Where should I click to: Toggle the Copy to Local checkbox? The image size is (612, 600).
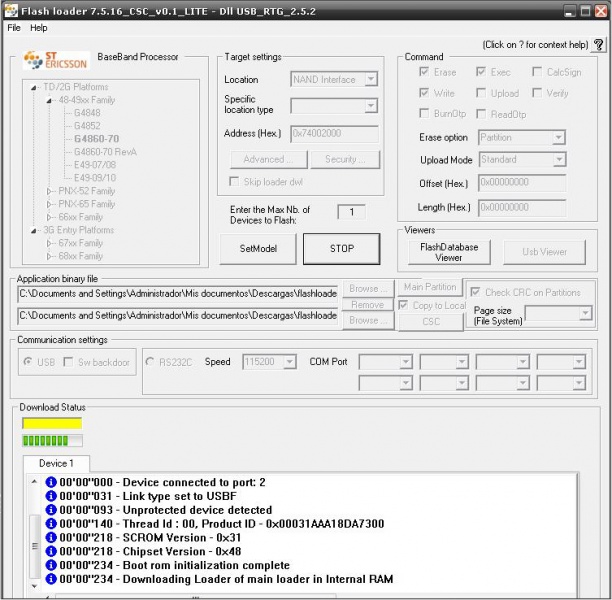click(403, 305)
